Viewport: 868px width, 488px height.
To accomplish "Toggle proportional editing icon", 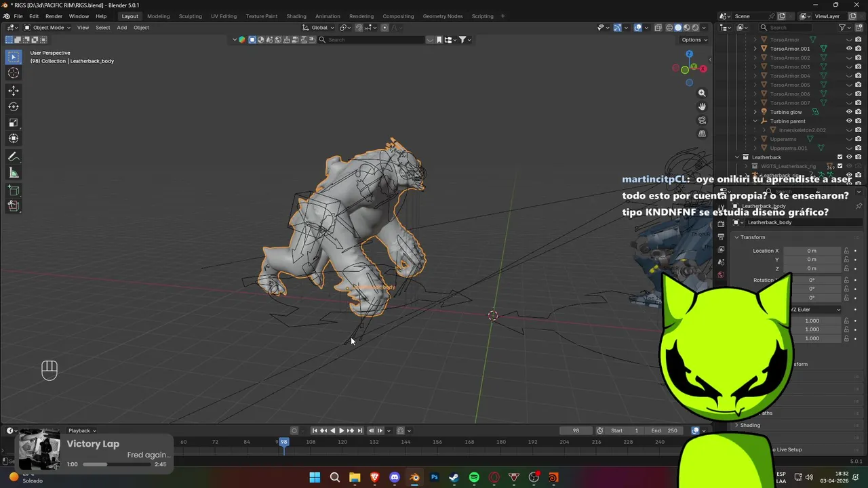I will [384, 28].
